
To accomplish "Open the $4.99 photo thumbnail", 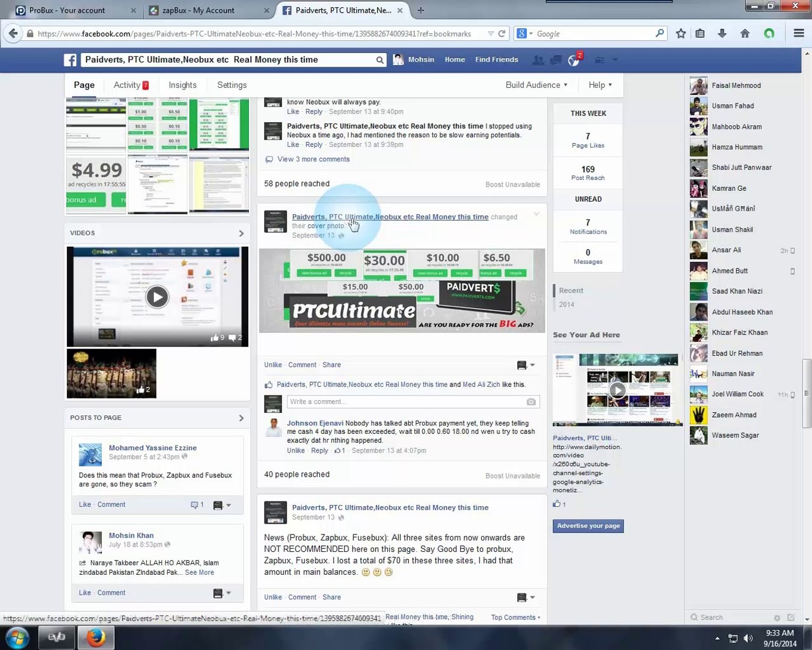I will 96,184.
